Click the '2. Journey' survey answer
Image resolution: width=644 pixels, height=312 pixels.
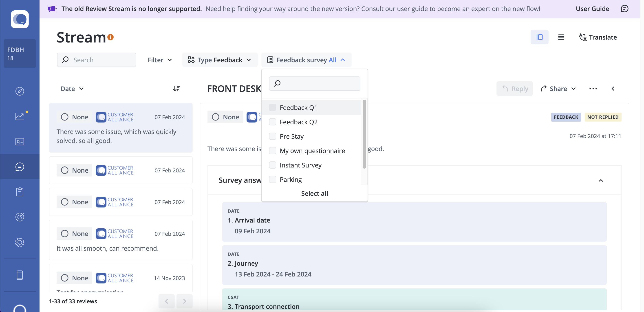(414, 265)
